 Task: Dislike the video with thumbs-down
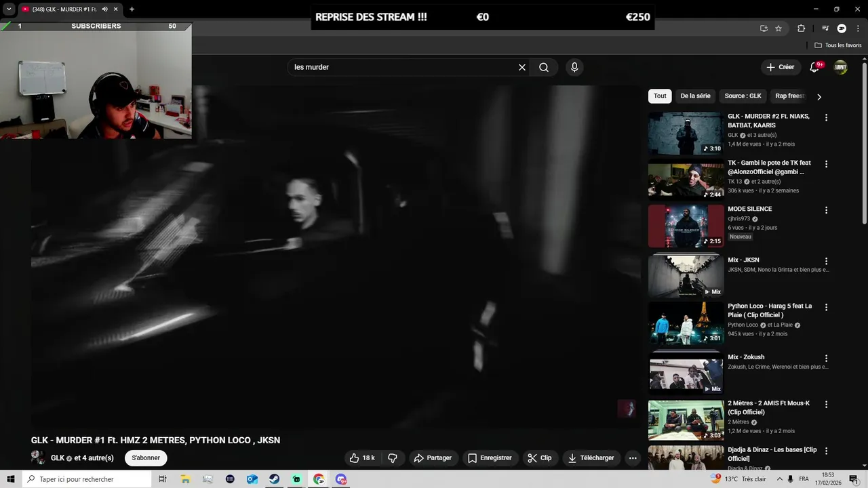coord(393,458)
